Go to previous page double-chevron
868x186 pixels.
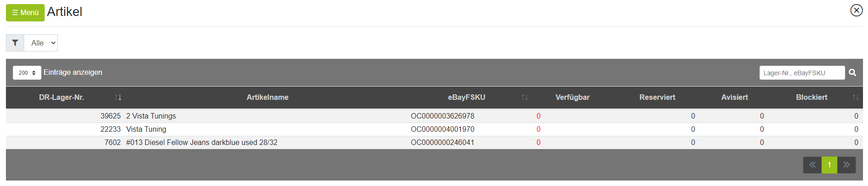click(x=812, y=165)
